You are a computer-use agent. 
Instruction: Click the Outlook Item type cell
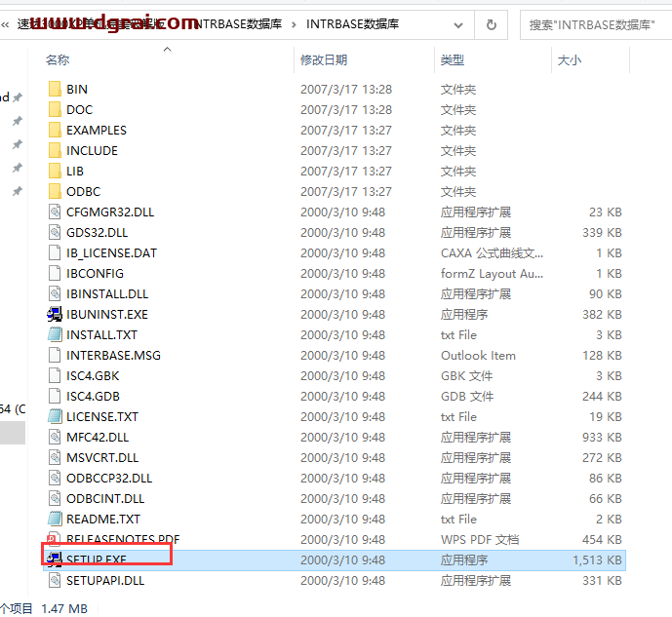click(x=478, y=356)
